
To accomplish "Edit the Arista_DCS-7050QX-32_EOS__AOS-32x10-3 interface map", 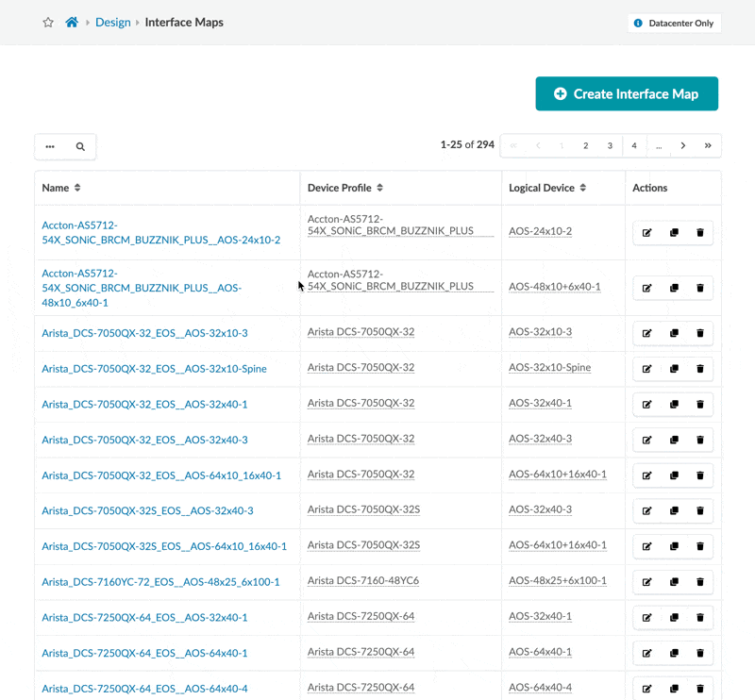I will (646, 333).
